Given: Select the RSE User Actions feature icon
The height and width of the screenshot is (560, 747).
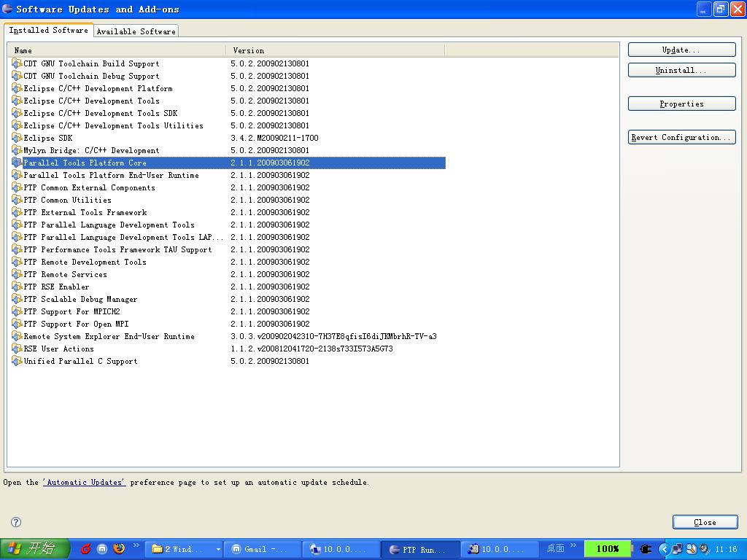Looking at the screenshot, I should (17, 348).
